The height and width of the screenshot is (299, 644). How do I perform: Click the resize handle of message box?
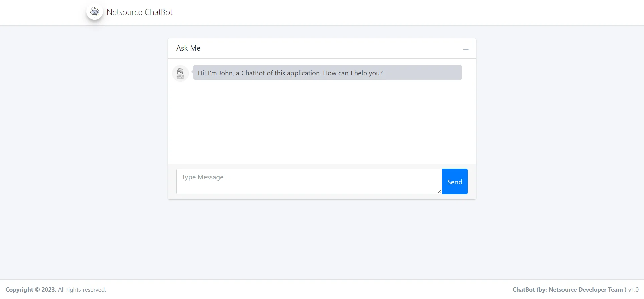coord(439,192)
